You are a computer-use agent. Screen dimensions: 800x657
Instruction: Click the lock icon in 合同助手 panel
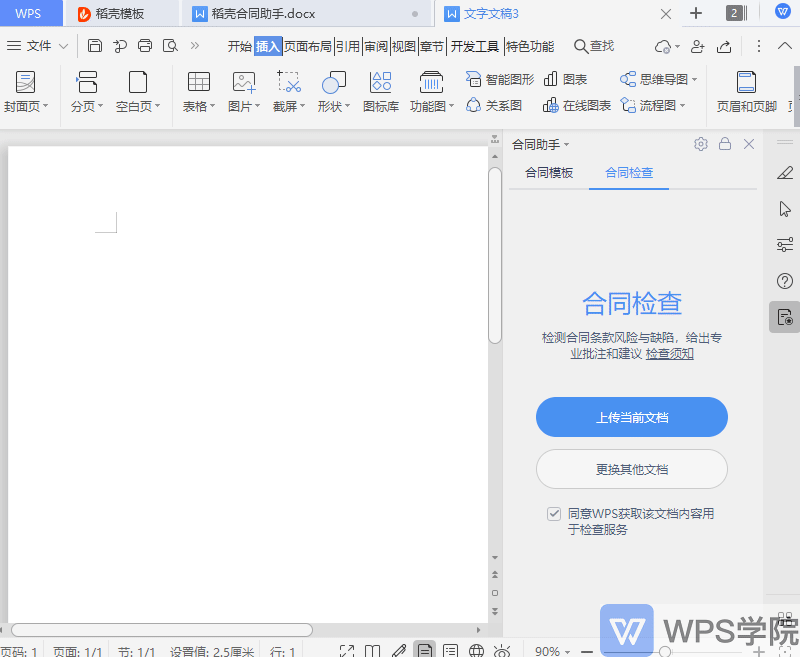725,144
